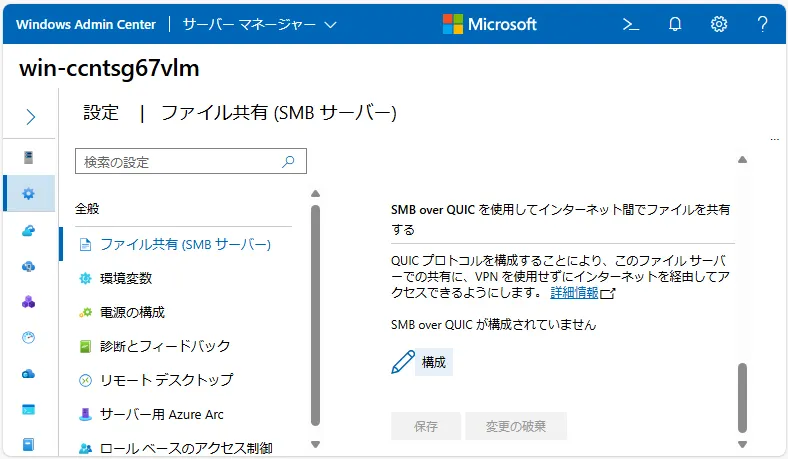788x459 pixels.
Task: Click the ファイル共有 document icon
Action: pos(85,245)
